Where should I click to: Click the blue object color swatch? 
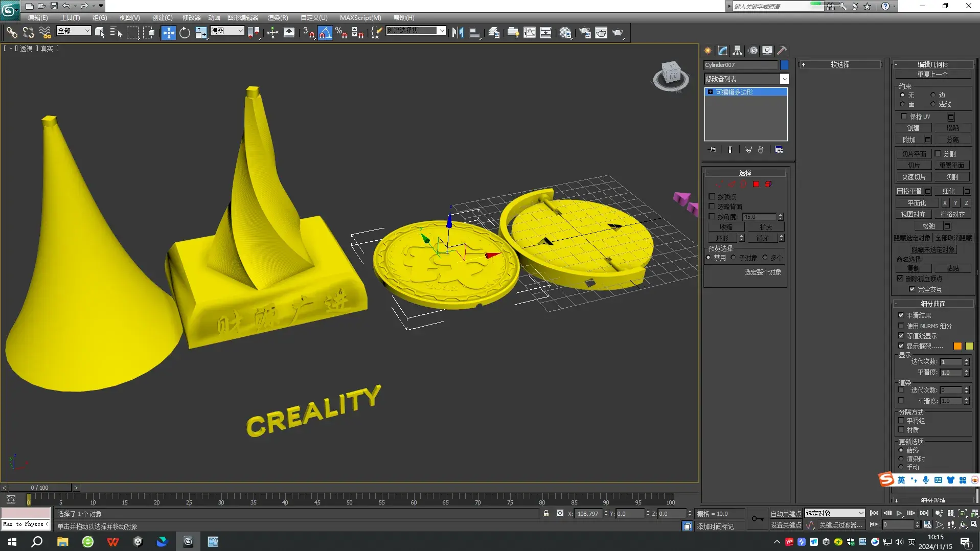pos(784,65)
